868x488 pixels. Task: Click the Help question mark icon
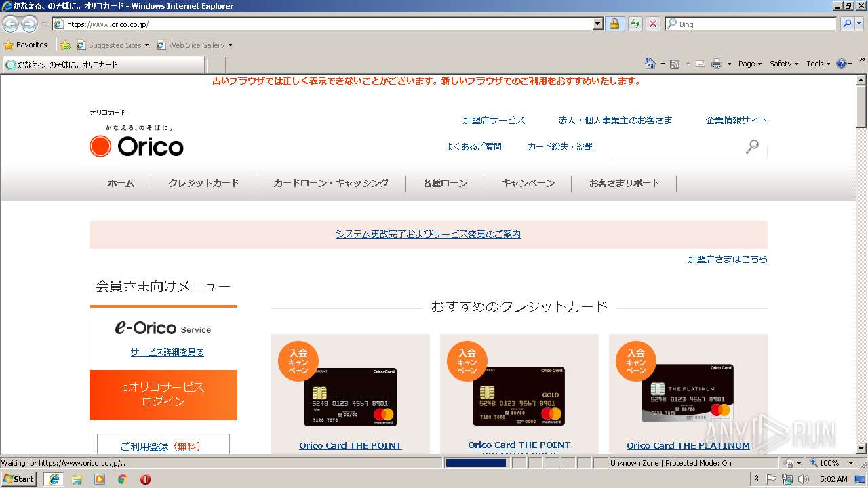coord(842,64)
